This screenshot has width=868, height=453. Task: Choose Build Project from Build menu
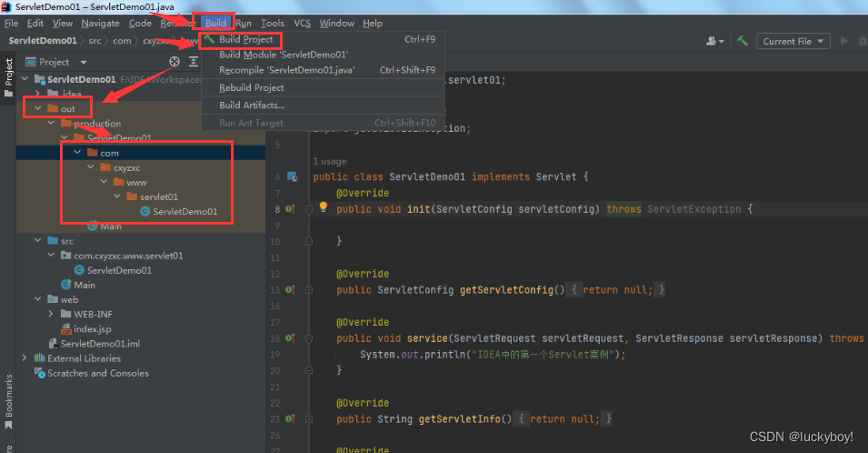[323, 39]
